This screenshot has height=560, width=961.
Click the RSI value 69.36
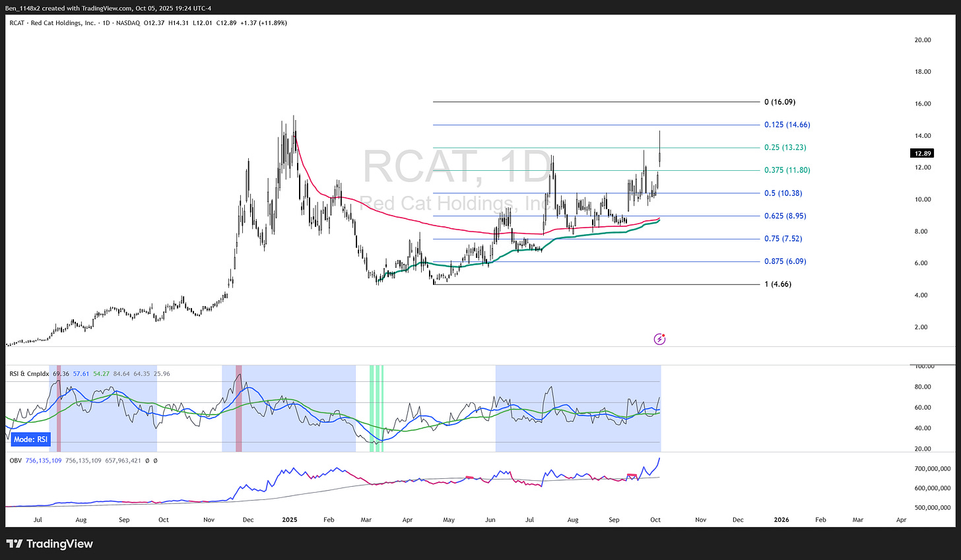61,374
